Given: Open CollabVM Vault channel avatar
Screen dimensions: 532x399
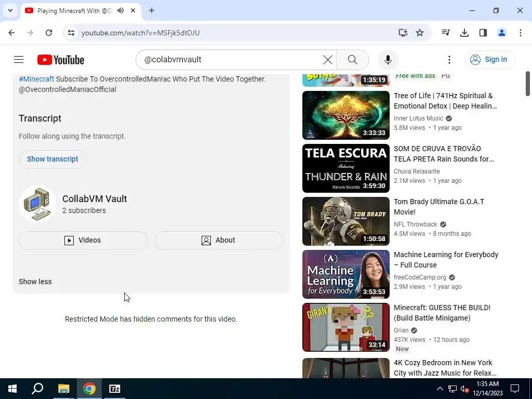Looking at the screenshot, I should pos(37,204).
